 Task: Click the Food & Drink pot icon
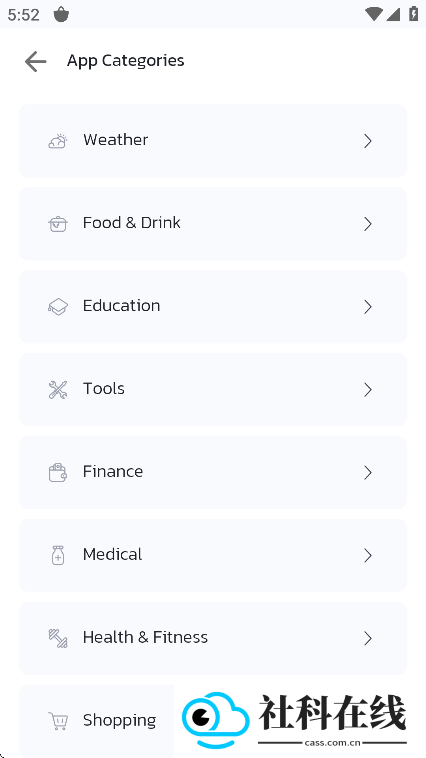(x=58, y=224)
